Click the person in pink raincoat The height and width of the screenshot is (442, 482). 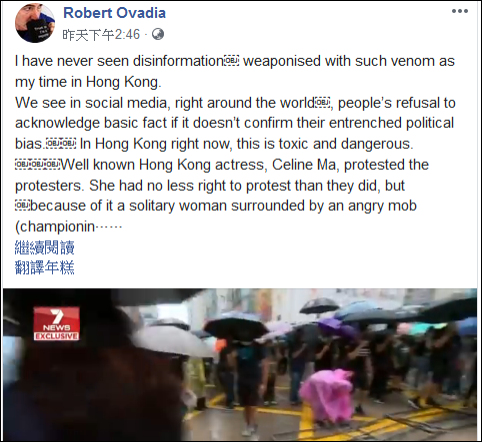[x=328, y=395]
